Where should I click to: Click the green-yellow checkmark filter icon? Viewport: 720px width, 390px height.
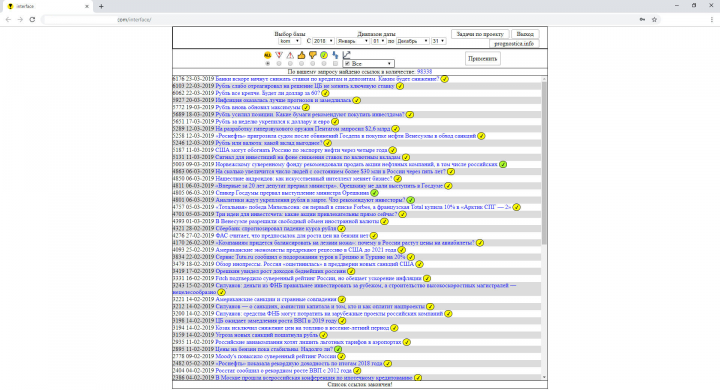[x=324, y=55]
